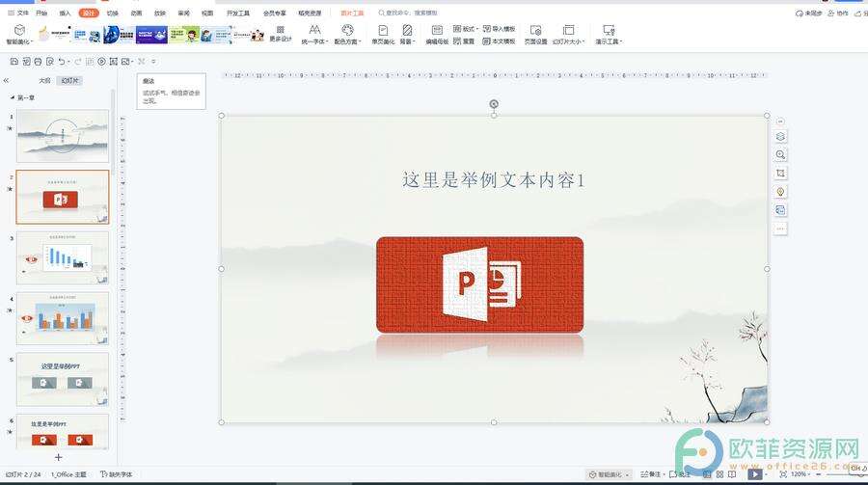Click the Save icon in quick access toolbar

(14, 62)
